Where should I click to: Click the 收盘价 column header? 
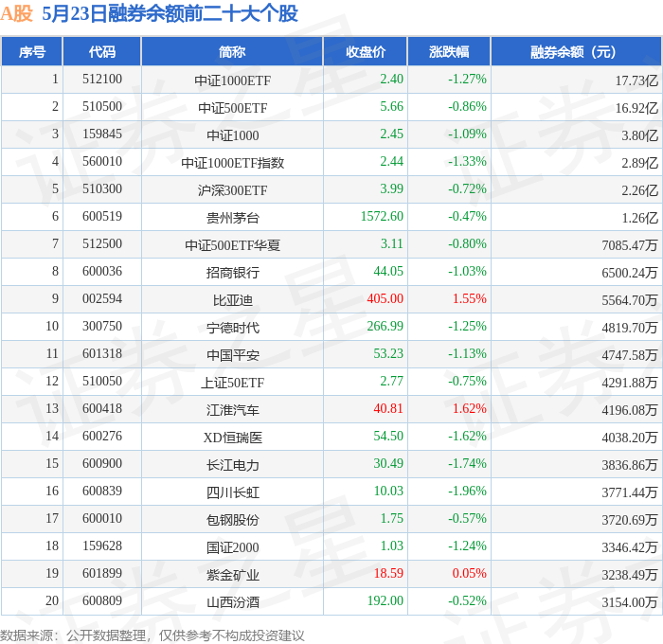(366, 51)
